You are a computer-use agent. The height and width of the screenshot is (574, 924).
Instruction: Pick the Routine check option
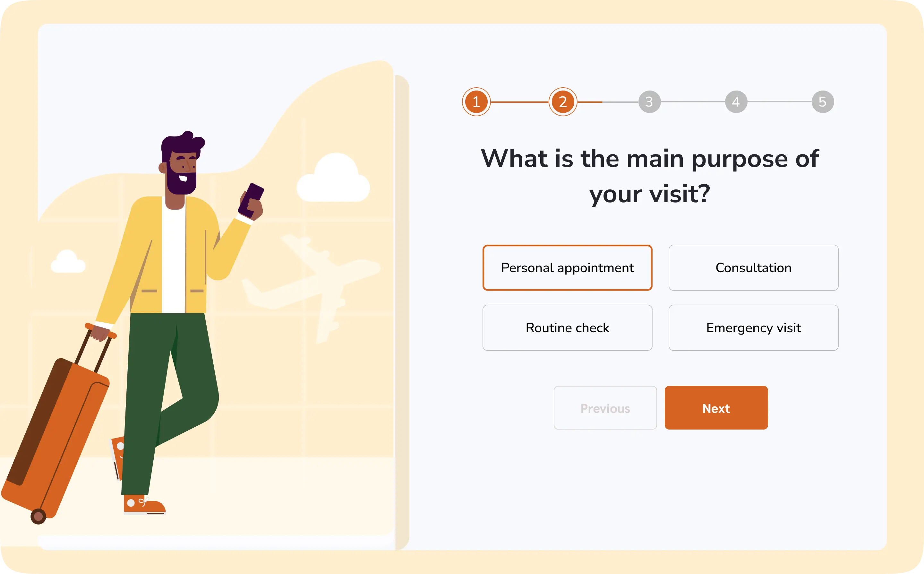[x=567, y=328]
